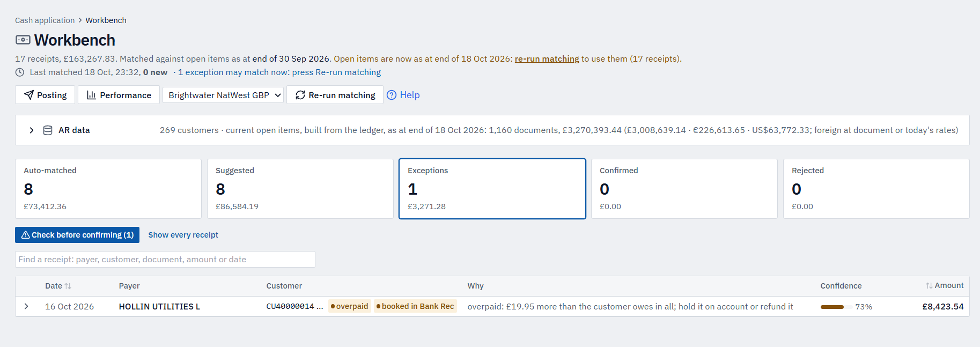
Task: Click the Confidence column header
Action: click(x=841, y=286)
